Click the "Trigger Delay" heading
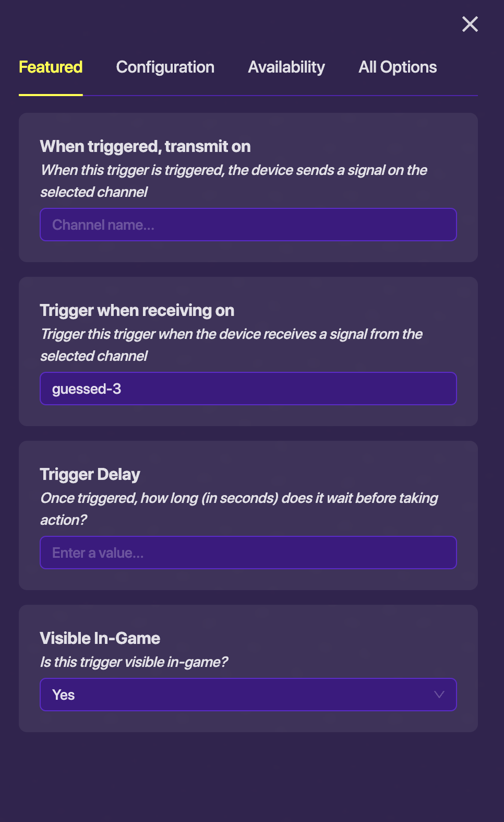 coord(90,475)
